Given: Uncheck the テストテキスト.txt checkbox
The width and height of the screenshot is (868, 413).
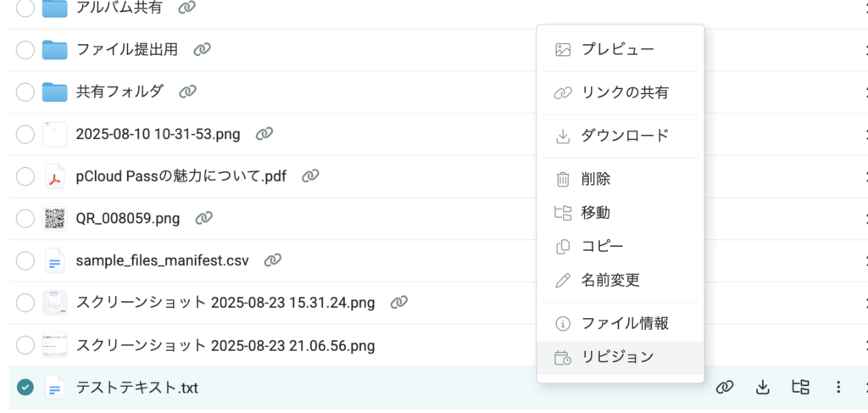Looking at the screenshot, I should [x=25, y=388].
